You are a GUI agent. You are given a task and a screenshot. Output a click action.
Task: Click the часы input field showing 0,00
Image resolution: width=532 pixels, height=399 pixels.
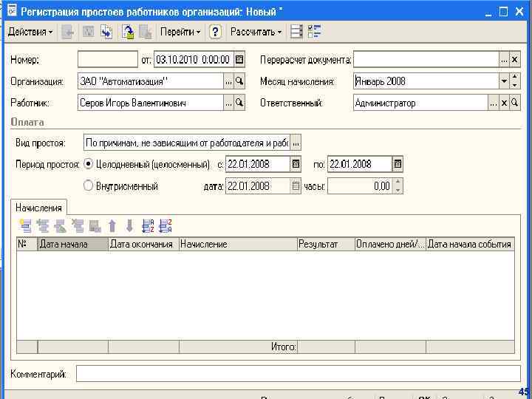tap(360, 186)
